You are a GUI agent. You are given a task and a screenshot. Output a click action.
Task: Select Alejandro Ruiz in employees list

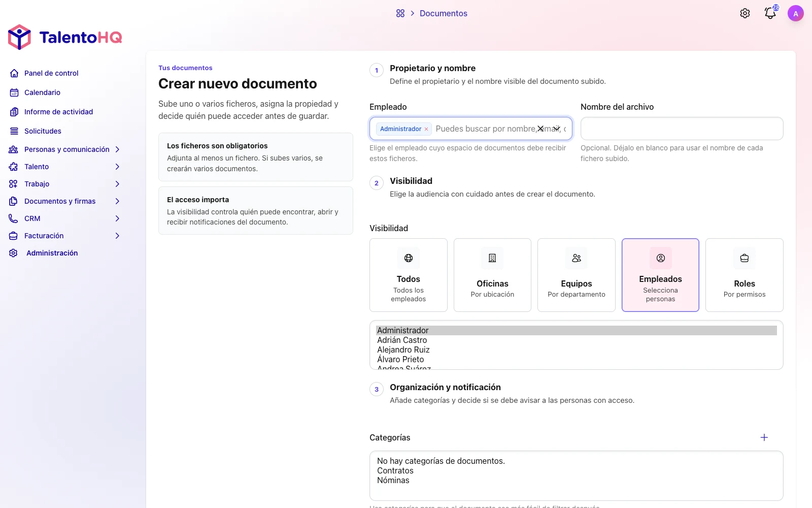[577, 350]
